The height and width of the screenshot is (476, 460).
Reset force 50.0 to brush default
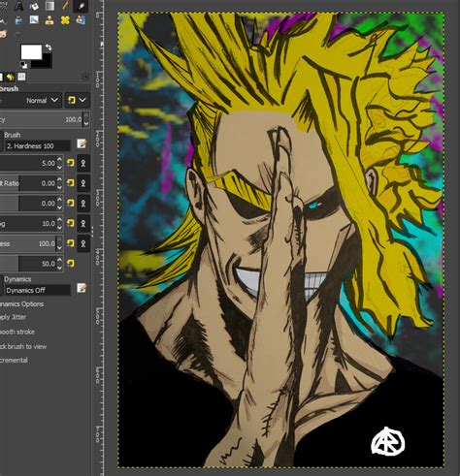click(x=71, y=264)
